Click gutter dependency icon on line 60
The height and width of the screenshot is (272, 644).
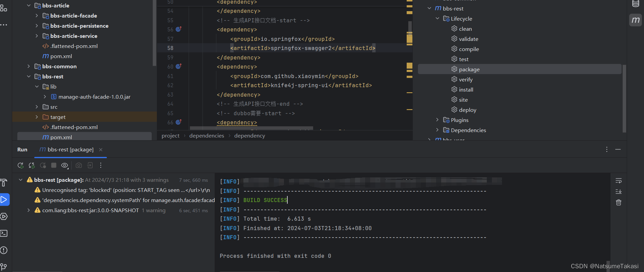pos(179,66)
